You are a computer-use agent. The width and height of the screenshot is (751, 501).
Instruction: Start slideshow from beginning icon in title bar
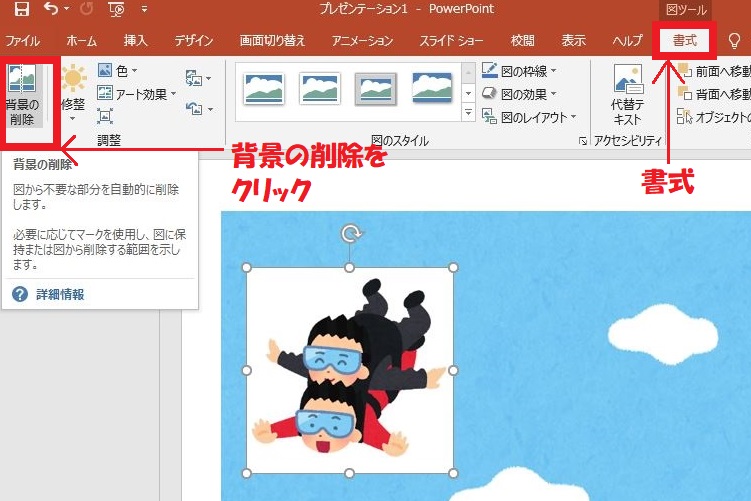(x=116, y=9)
